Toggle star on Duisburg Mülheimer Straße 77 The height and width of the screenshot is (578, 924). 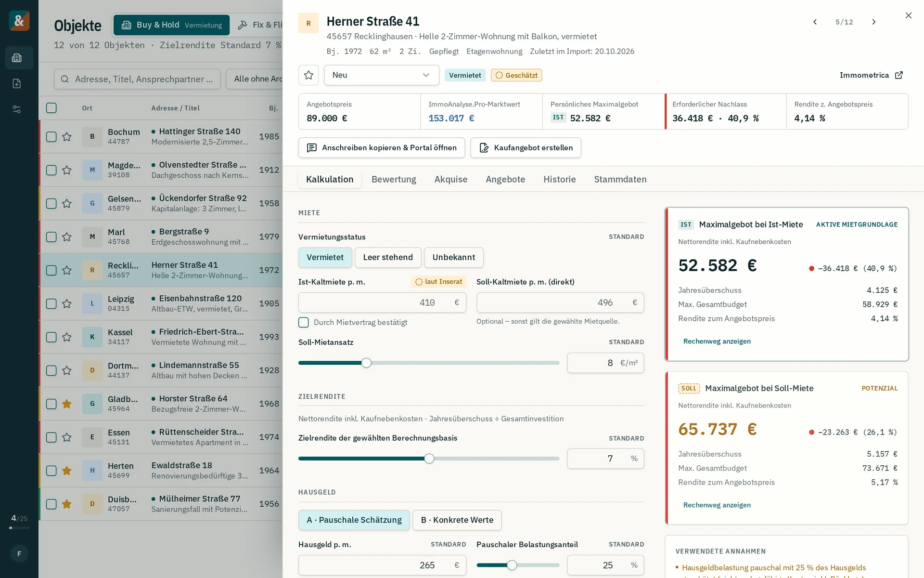[x=67, y=504]
